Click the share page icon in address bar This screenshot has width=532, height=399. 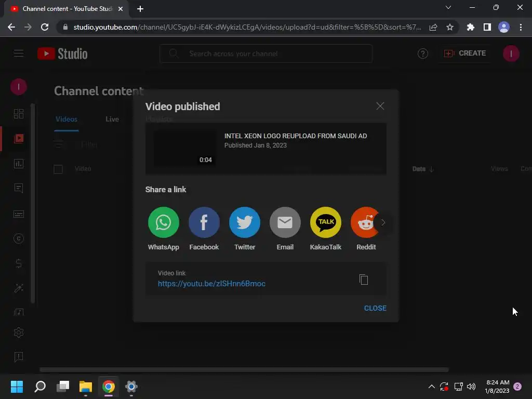pyautogui.click(x=433, y=27)
